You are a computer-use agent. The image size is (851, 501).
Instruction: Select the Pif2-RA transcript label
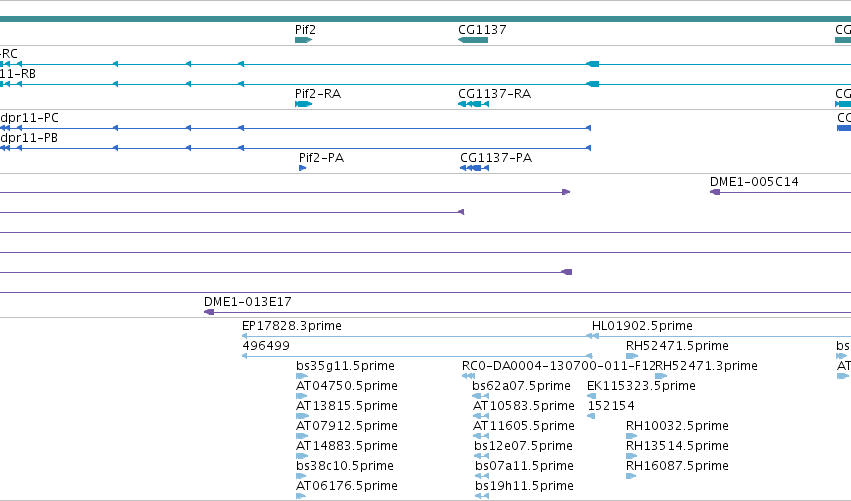pos(317,94)
